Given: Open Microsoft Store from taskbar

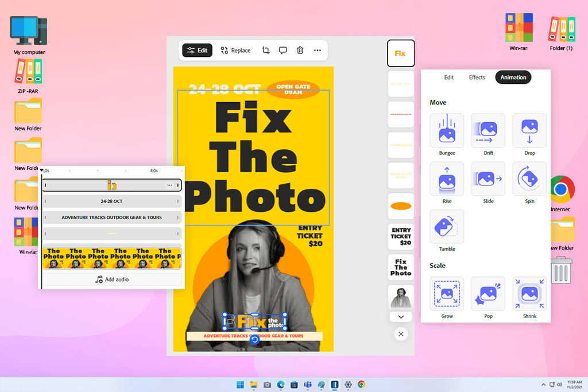Looking at the screenshot, I should (x=294, y=385).
